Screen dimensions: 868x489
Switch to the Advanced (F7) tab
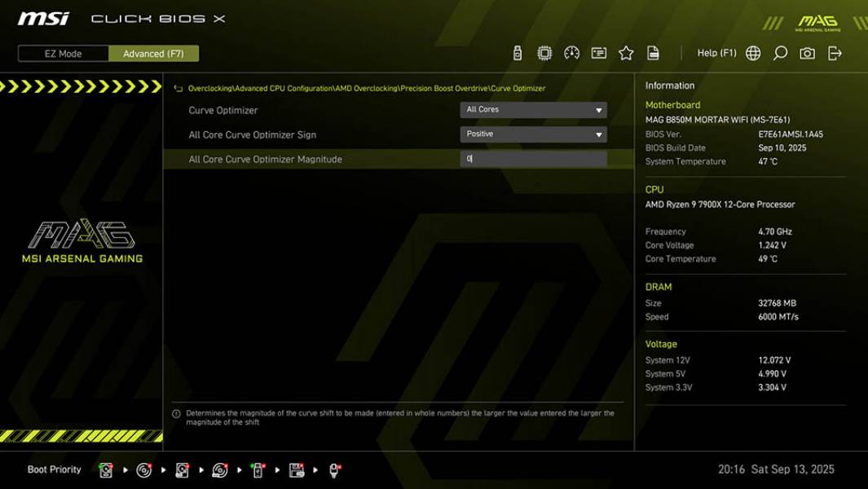pos(153,53)
